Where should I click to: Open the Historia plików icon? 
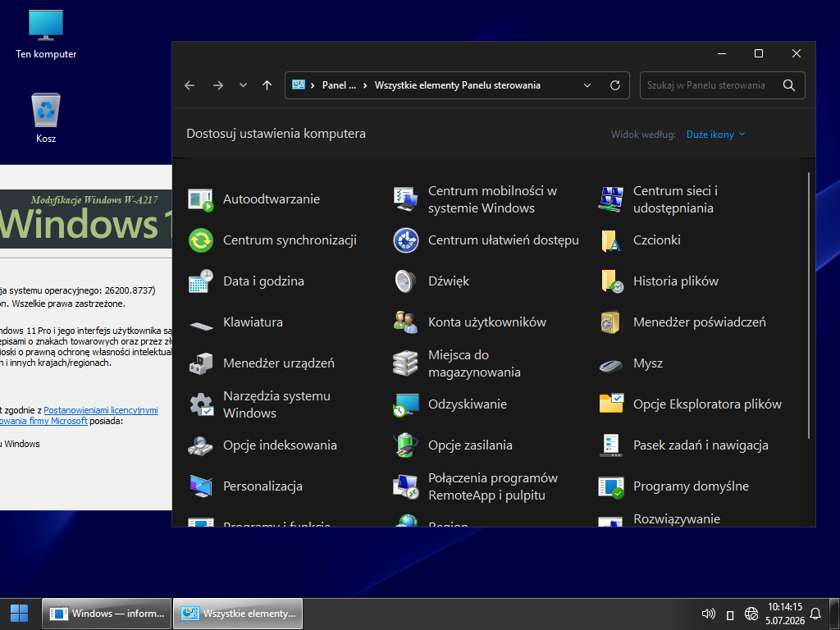tap(610, 281)
